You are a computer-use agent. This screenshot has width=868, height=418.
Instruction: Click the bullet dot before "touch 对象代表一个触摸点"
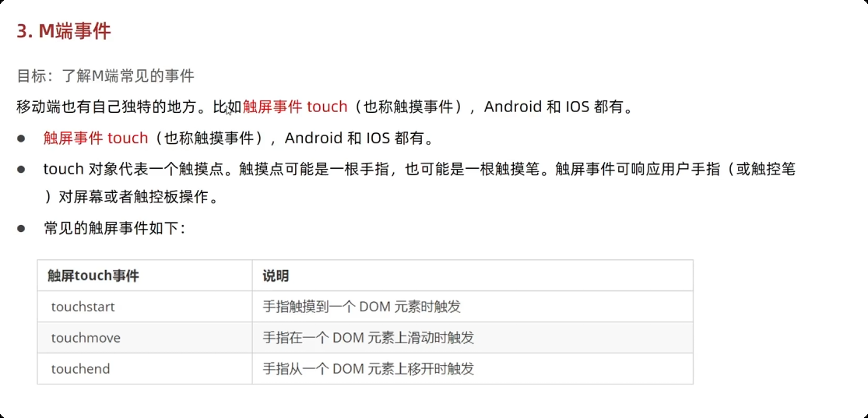click(x=22, y=169)
